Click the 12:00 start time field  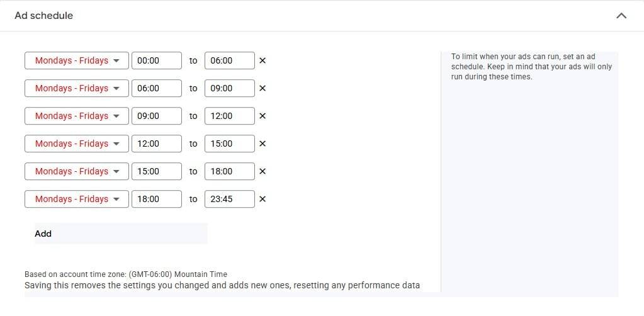[x=156, y=144]
